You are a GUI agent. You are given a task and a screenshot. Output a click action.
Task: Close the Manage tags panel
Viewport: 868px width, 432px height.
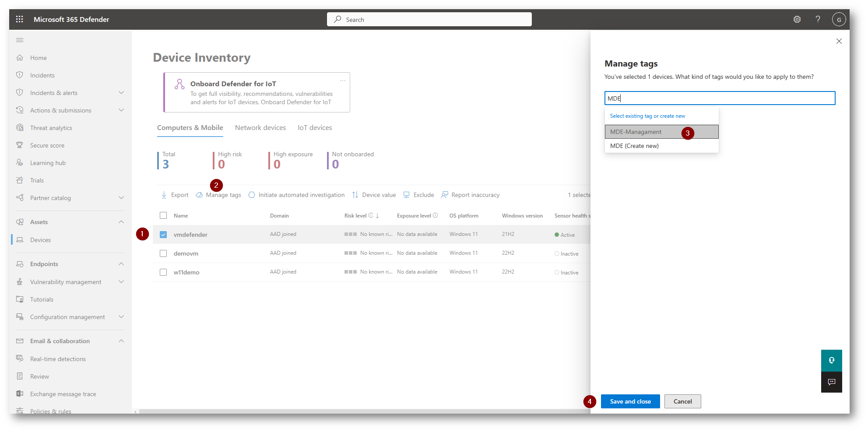[x=839, y=41]
